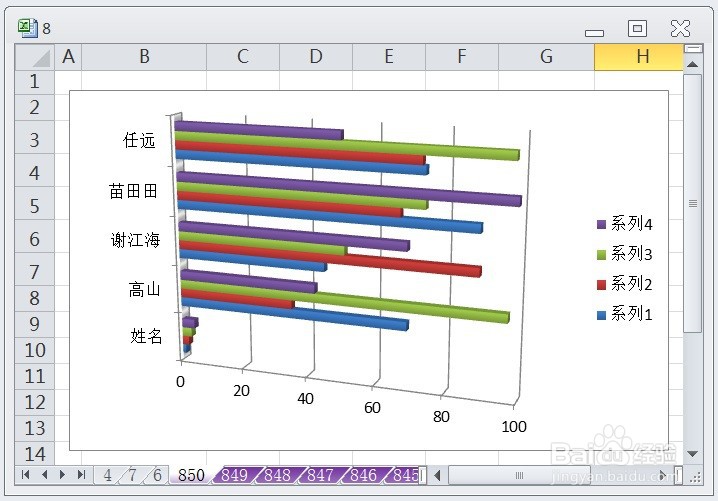
Task: Click the vertical scrollbar thumb
Action: pos(692,203)
